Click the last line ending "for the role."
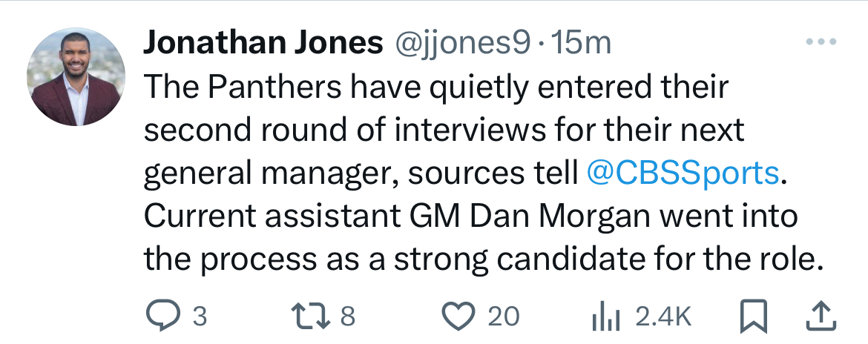868x344 pixels. 481,259
